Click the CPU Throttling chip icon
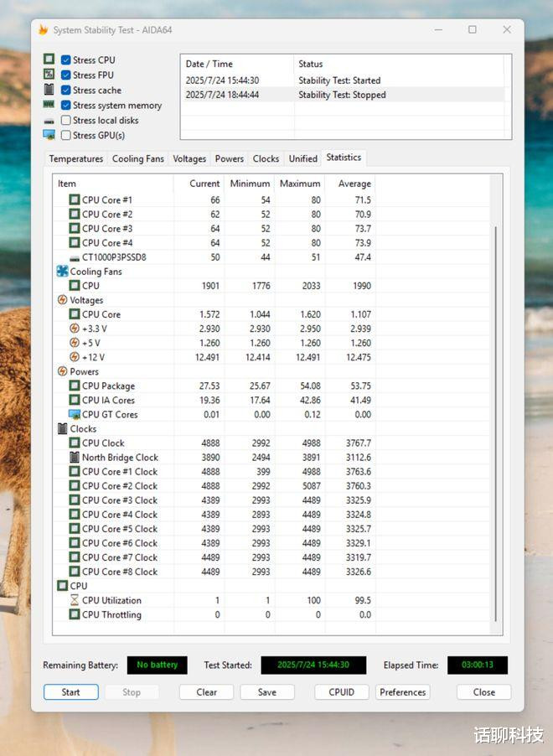The width and height of the screenshot is (553, 756). [x=75, y=614]
